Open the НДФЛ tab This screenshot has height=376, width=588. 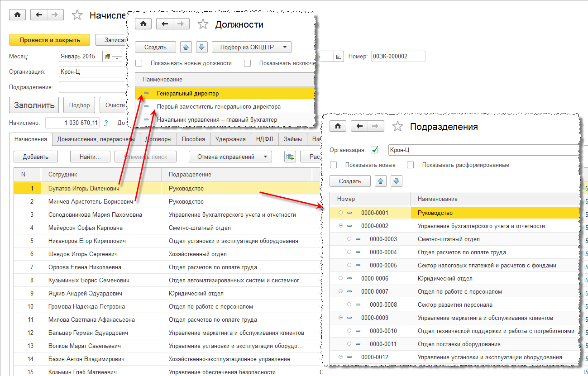tap(264, 139)
